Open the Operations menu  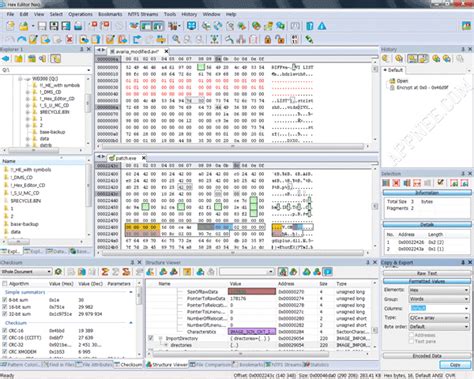(80, 14)
